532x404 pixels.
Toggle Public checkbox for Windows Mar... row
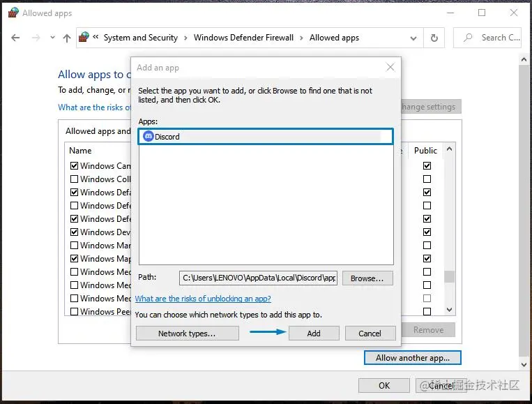point(427,245)
